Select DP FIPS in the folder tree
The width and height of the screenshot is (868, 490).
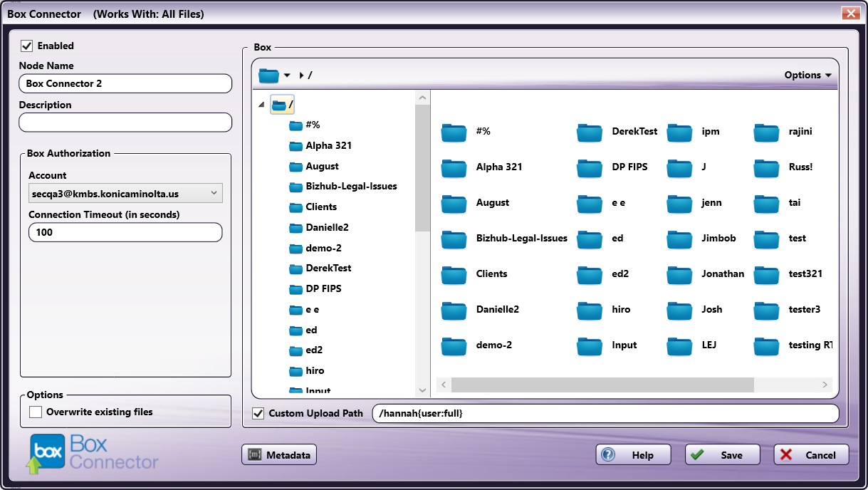323,288
